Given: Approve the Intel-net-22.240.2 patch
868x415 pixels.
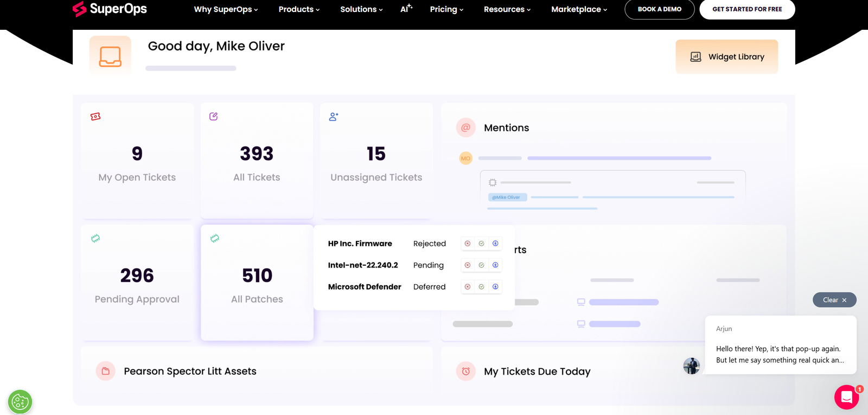Looking at the screenshot, I should (481, 265).
